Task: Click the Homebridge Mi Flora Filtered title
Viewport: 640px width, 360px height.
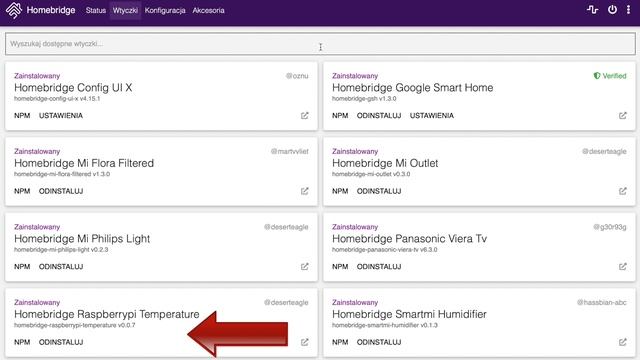Action: 84,163
